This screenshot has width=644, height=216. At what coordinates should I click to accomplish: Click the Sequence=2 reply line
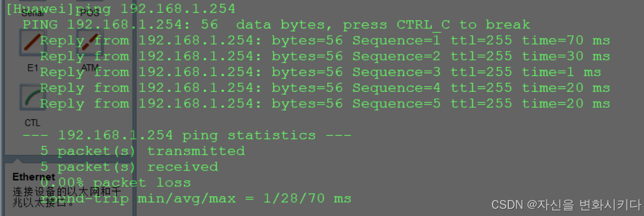click(x=325, y=56)
